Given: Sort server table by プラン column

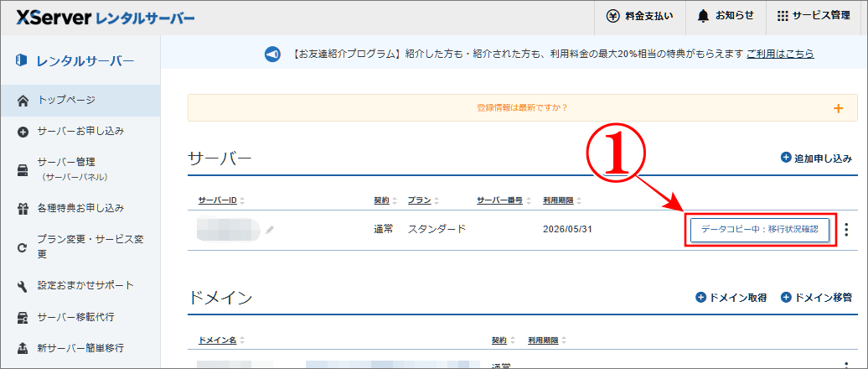Looking at the screenshot, I should (x=423, y=200).
